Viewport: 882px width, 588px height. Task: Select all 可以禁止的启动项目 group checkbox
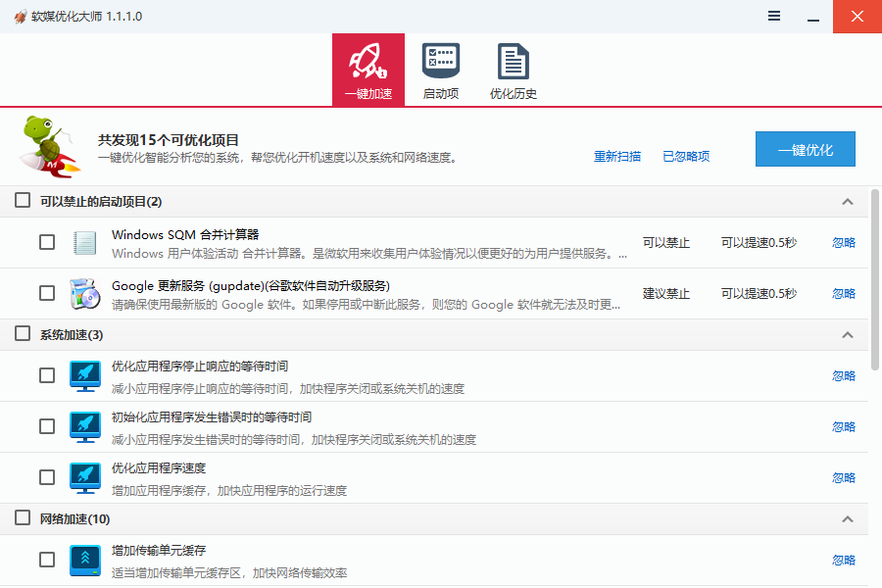[x=23, y=201]
